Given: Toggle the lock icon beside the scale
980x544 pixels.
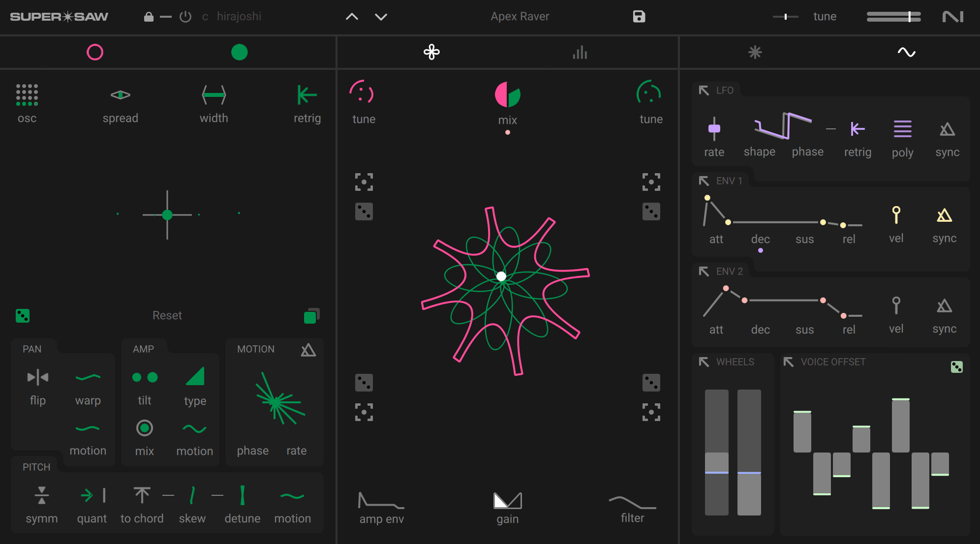Looking at the screenshot, I should [149, 17].
